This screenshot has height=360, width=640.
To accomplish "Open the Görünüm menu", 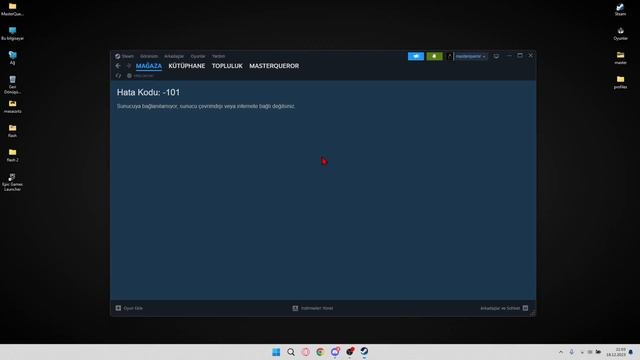I will [x=149, y=56].
